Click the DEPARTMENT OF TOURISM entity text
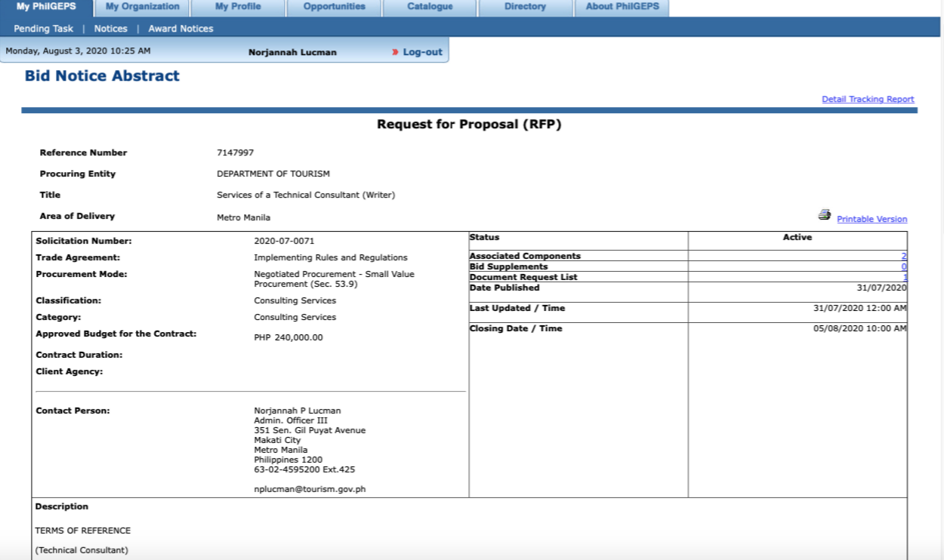The image size is (944, 560). [273, 174]
